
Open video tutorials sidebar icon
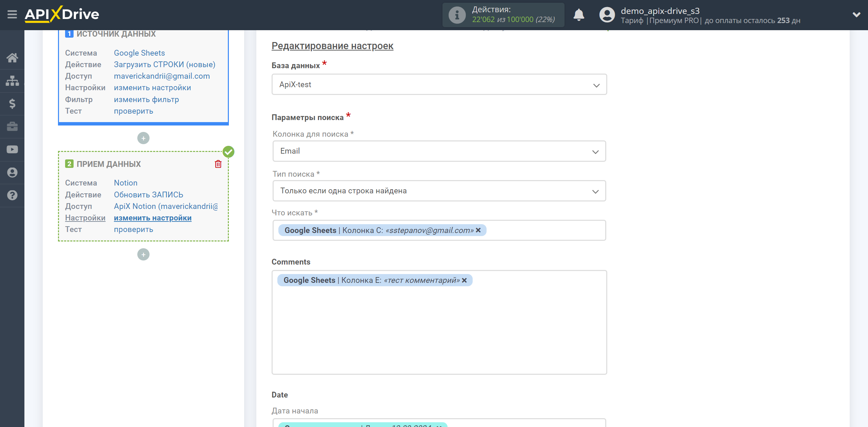(x=12, y=150)
